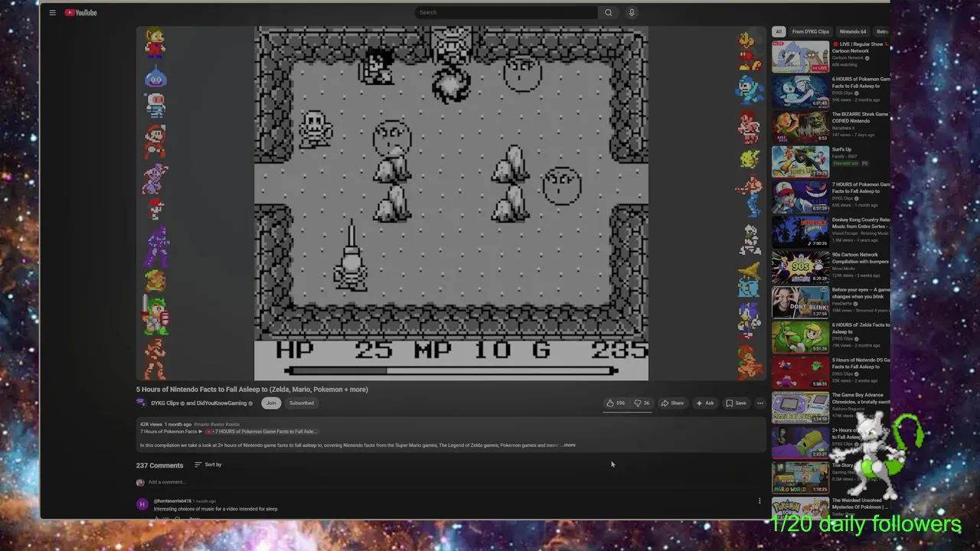The image size is (980, 551).
Task: Open the Ask AI button
Action: [705, 403]
